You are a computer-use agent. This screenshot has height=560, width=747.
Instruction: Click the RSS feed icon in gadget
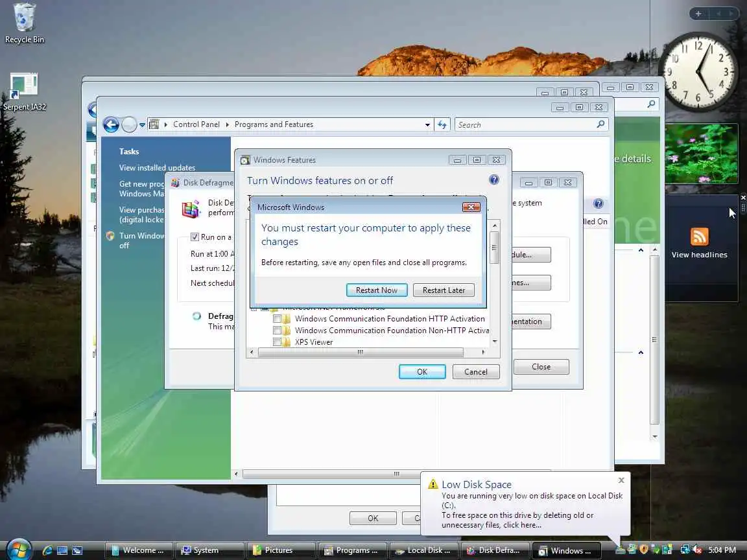[700, 236]
